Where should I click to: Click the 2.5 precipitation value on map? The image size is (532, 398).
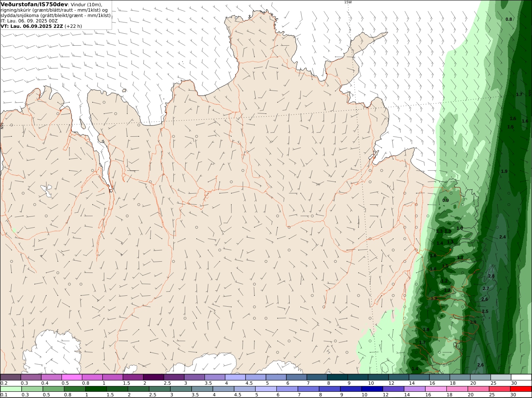tap(485, 311)
